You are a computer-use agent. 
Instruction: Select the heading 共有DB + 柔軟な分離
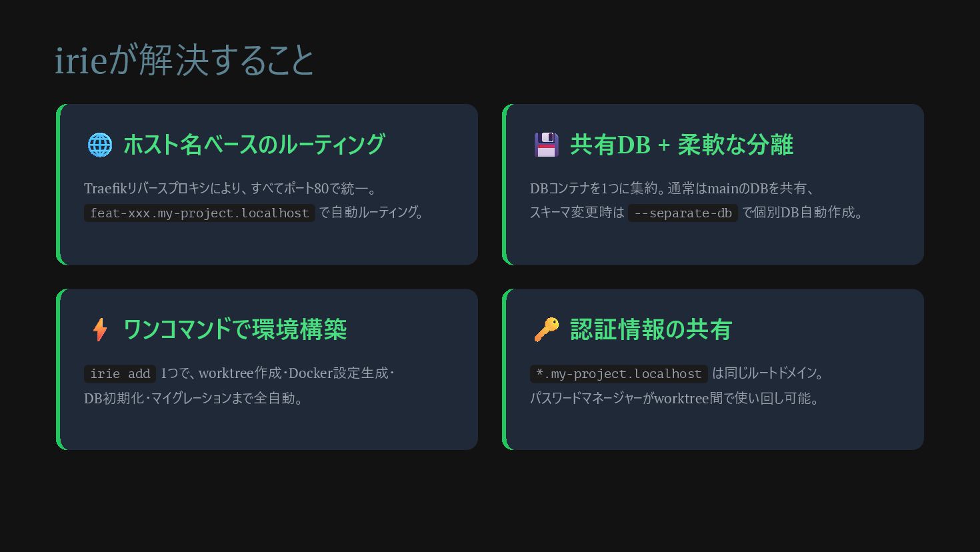click(x=681, y=145)
